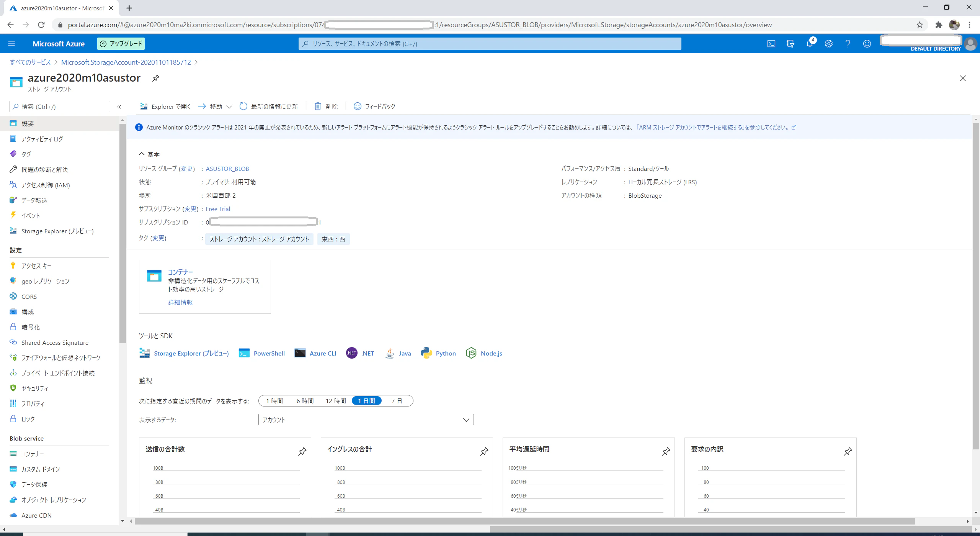
Task: Open the 詳細情報 link in the container tile
Action: (180, 302)
